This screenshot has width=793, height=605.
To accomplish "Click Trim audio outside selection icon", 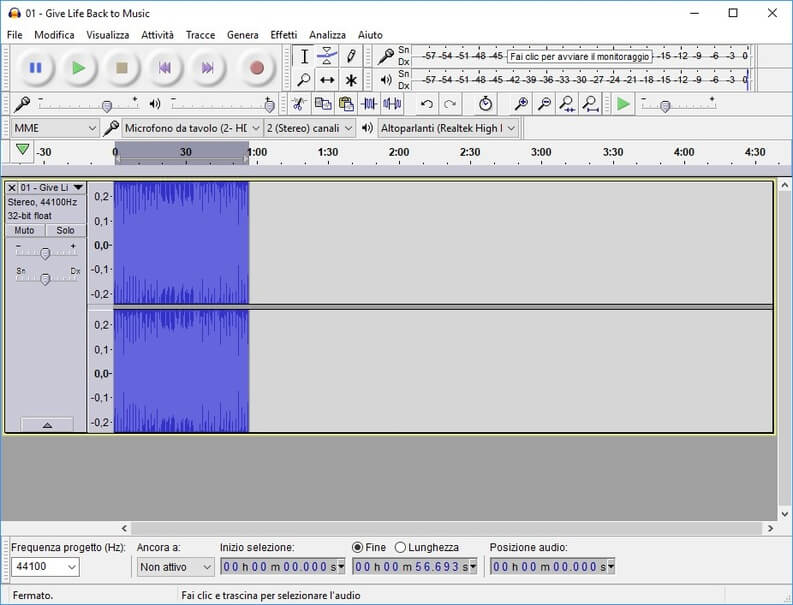I will tap(369, 104).
